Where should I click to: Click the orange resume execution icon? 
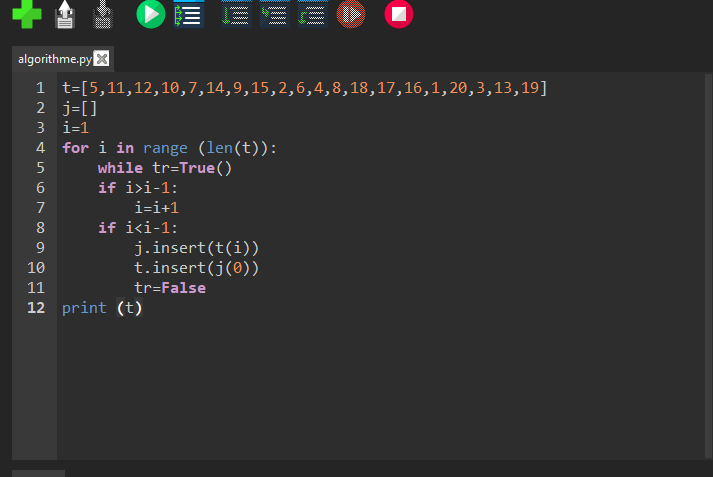pyautogui.click(x=351, y=15)
